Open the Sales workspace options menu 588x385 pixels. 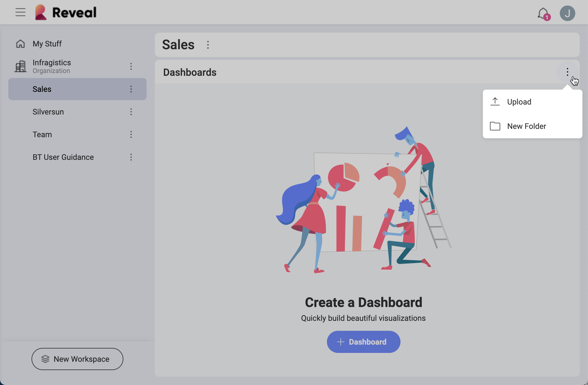(x=131, y=89)
